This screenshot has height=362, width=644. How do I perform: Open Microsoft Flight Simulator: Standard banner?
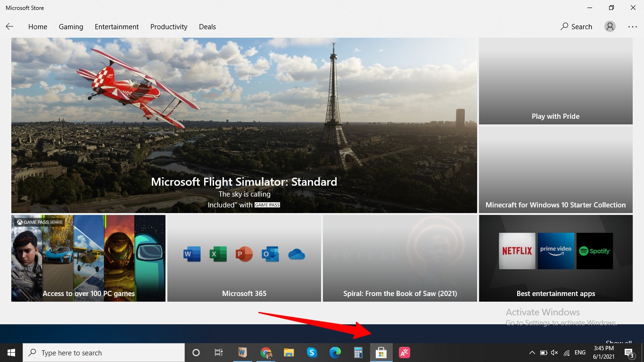244,125
